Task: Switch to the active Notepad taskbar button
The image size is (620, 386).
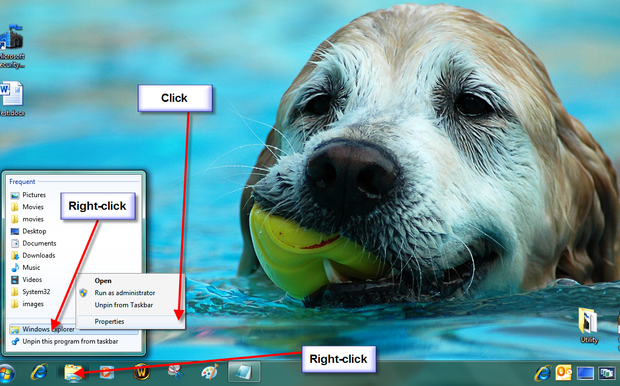Action: coord(244,372)
